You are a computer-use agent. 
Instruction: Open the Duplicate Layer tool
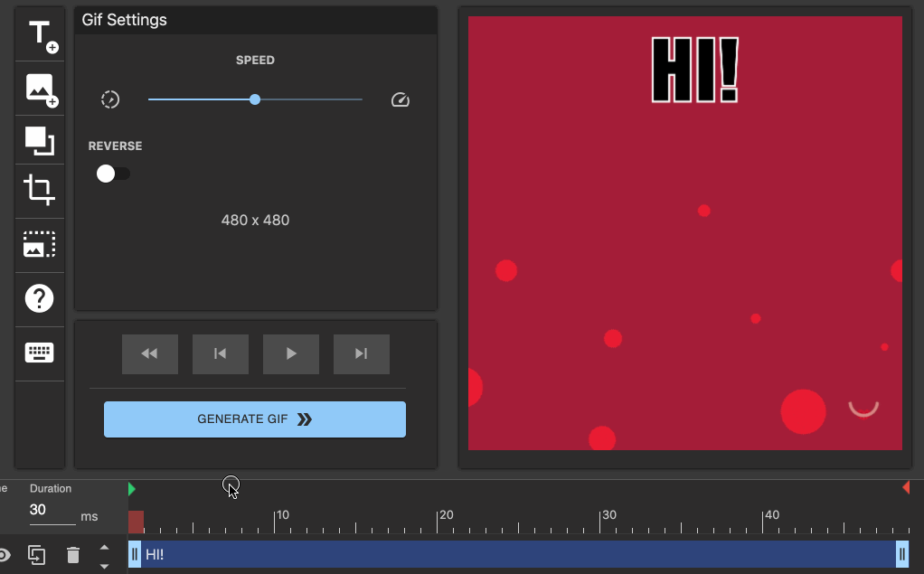pos(39,139)
